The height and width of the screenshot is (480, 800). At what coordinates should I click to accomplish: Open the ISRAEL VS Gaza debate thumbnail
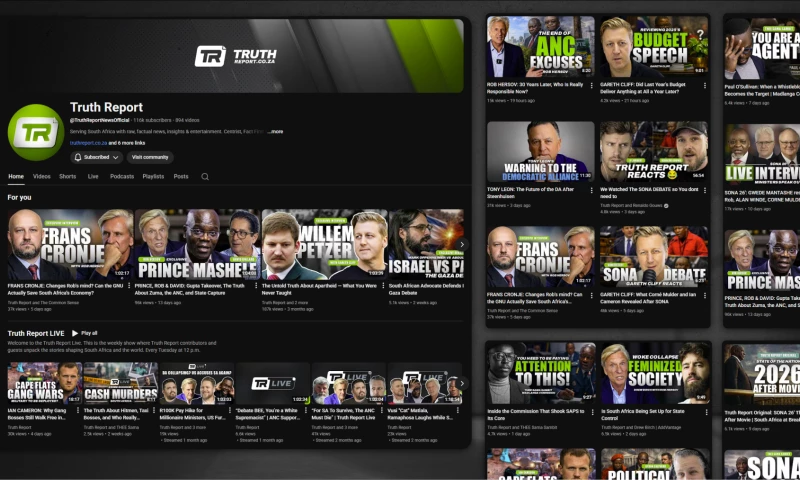coord(426,244)
